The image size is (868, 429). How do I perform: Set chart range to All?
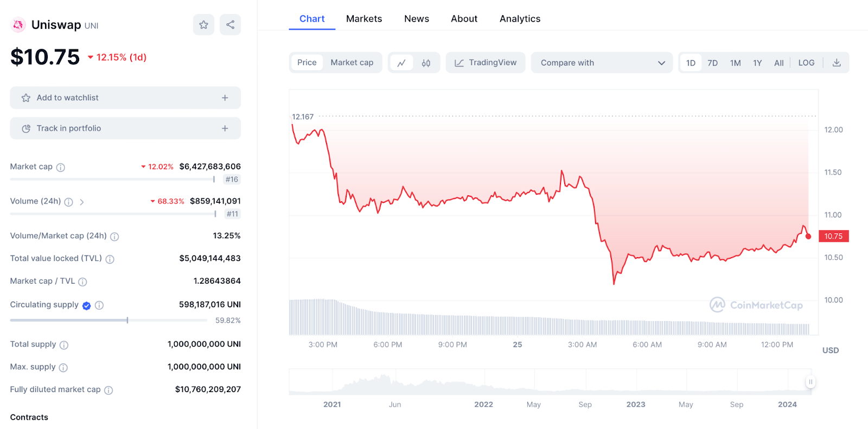click(779, 63)
